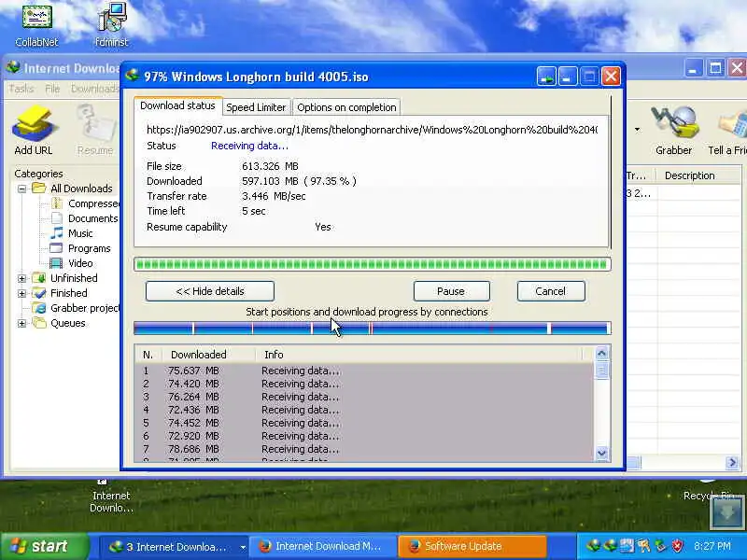Click the Video filmstrip category icon
This screenshot has width=747, height=560.
[x=56, y=263]
